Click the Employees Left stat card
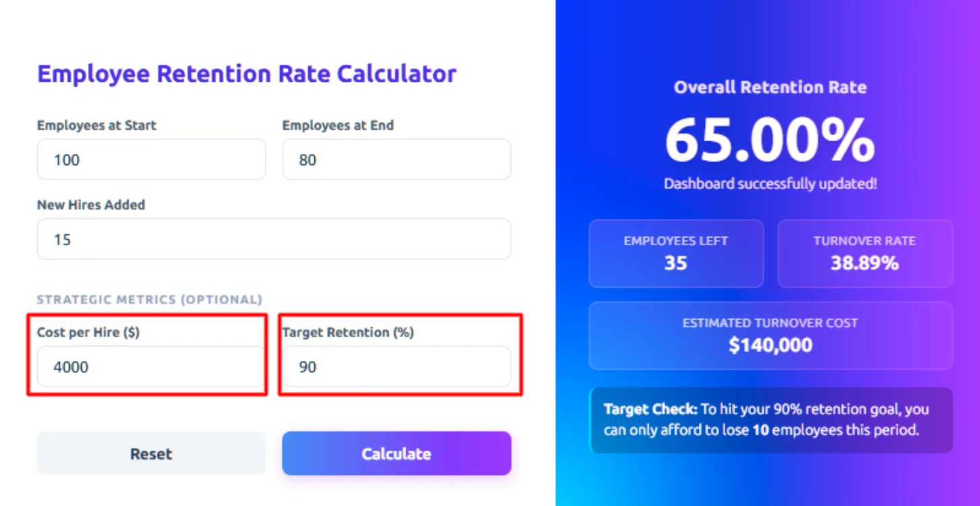980x506 pixels. click(676, 253)
